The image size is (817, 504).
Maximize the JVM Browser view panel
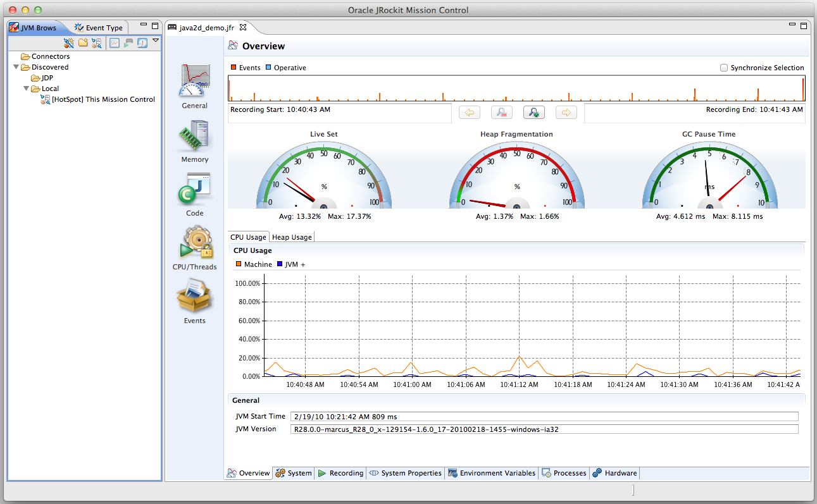point(155,26)
